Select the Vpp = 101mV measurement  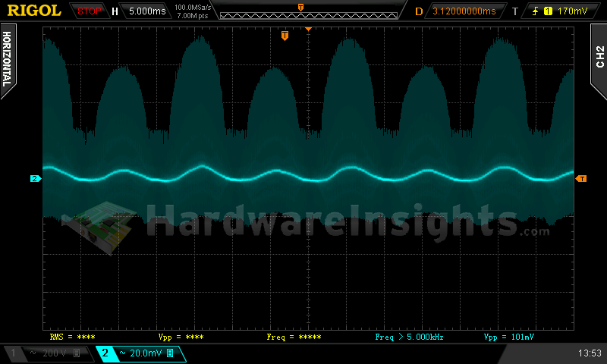[x=509, y=336]
